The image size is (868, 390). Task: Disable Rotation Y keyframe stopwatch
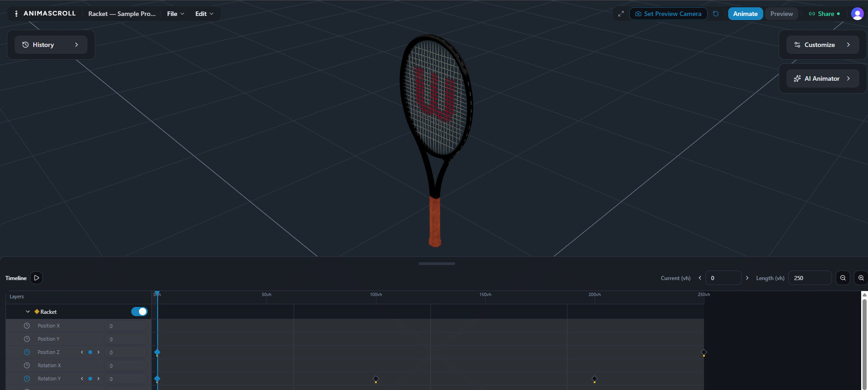(27, 379)
